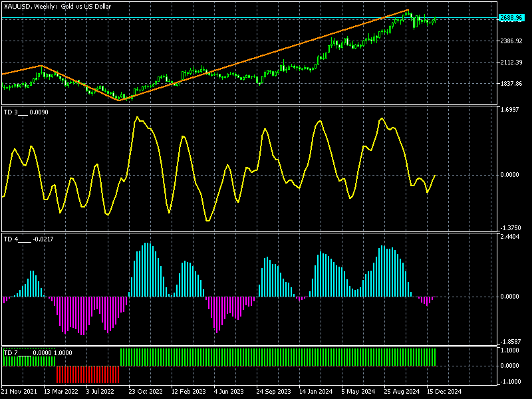
Task: Click TD 7 scale value 1.1000
Action: [x=509, y=350]
